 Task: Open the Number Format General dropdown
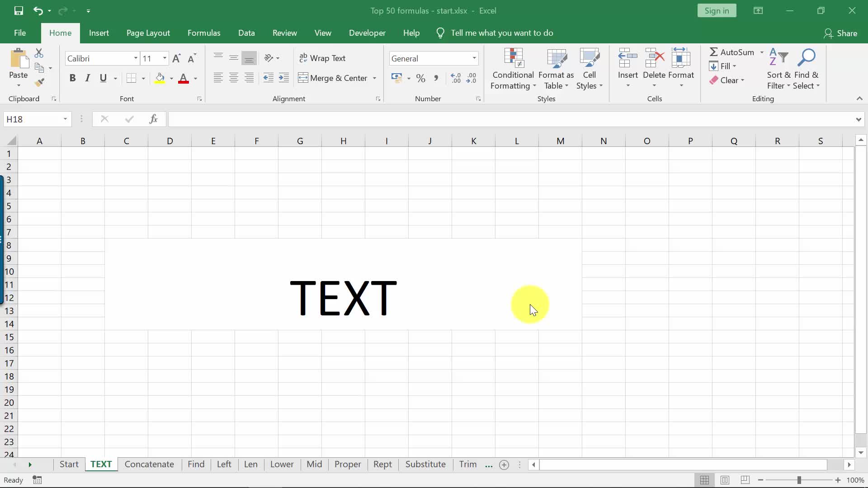(474, 58)
